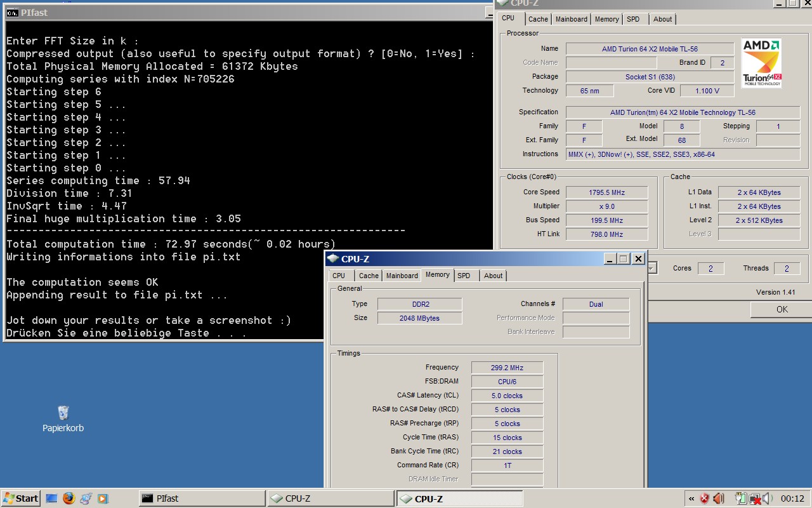Viewport: 812px width, 508px height.
Task: Select CPU tab in back CPU-Z window
Action: pos(508,18)
